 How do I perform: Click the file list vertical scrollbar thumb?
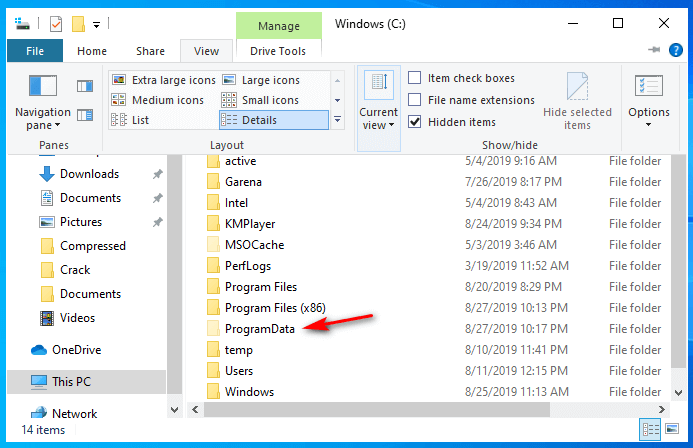[678, 261]
